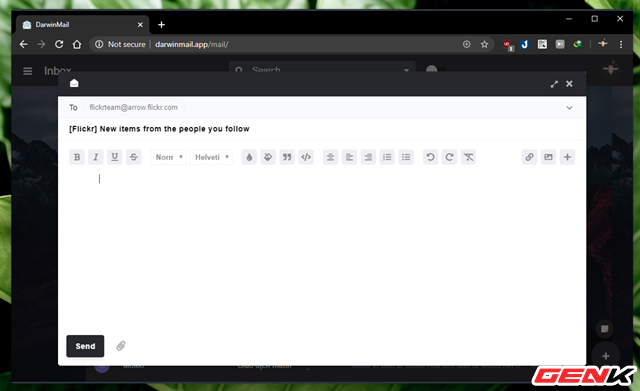Open the colorful cloud extension
This screenshot has width=640, height=391.
(x=578, y=44)
